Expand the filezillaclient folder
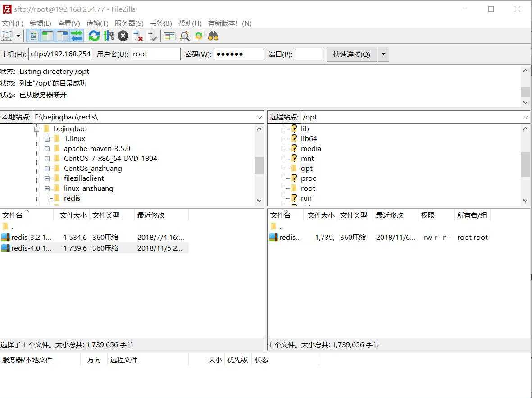This screenshot has width=532, height=398. coord(47,178)
